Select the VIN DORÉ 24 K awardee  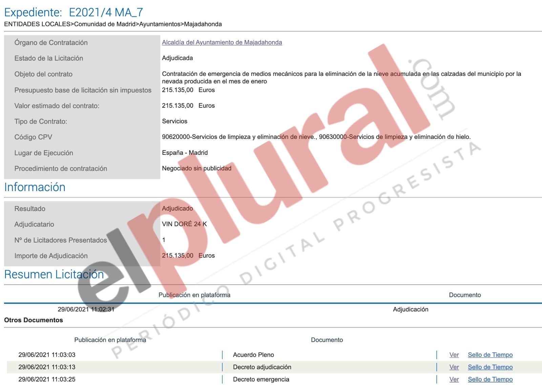[184, 224]
